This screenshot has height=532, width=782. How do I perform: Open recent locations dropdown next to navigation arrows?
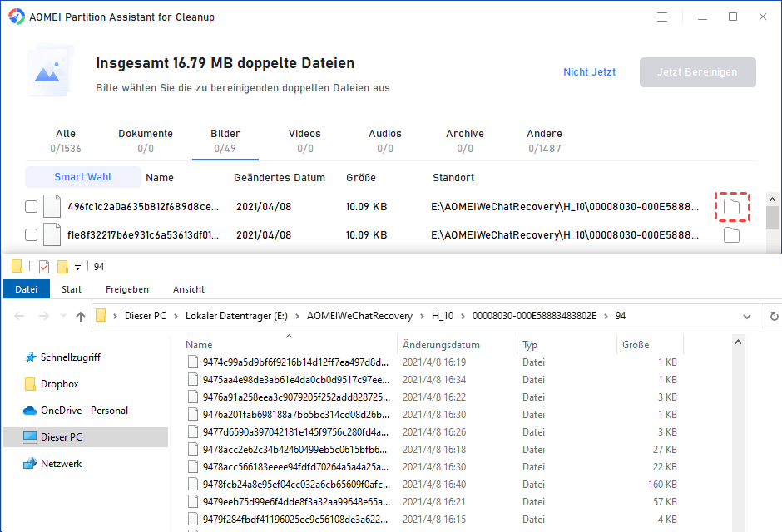(x=63, y=316)
